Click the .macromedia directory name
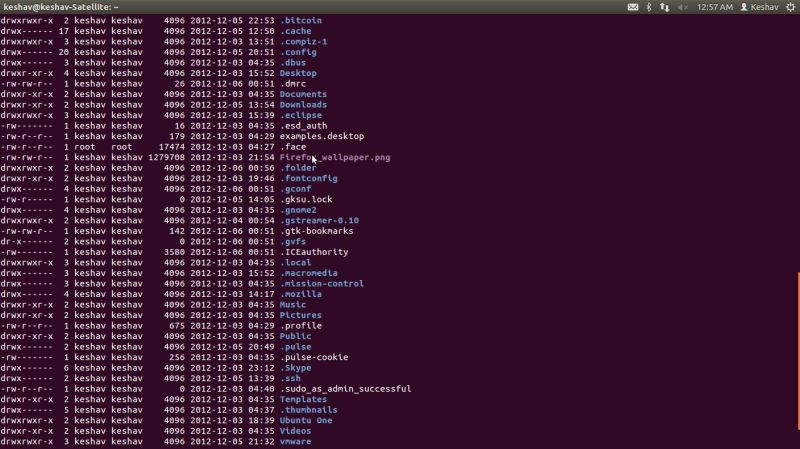 tap(309, 273)
